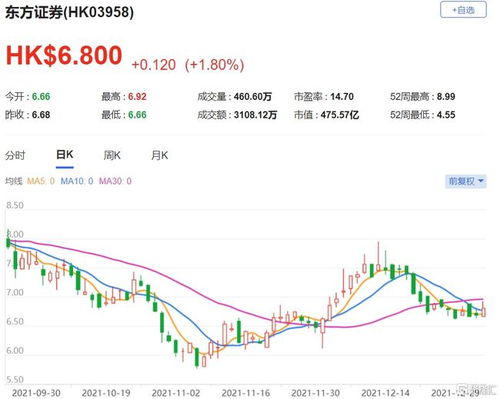Click the MA5 moving average label
Viewport: 500px width, 399px height.
41,181
